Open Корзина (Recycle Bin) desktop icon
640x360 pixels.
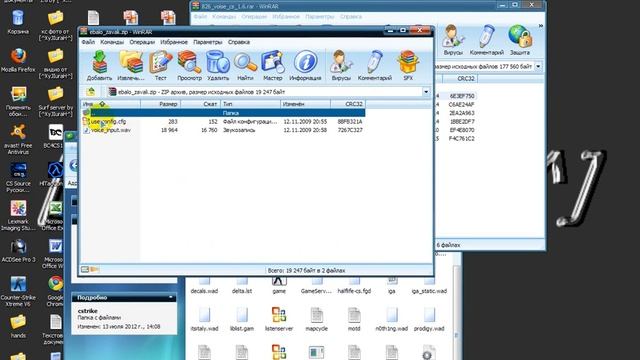(x=18, y=22)
